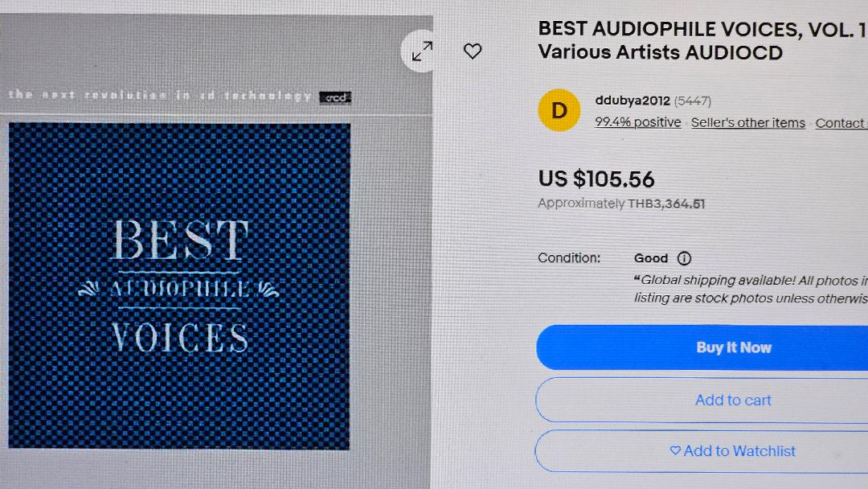Click the Buy It Now button
Viewport: 868px width, 489px height.
pos(702,347)
